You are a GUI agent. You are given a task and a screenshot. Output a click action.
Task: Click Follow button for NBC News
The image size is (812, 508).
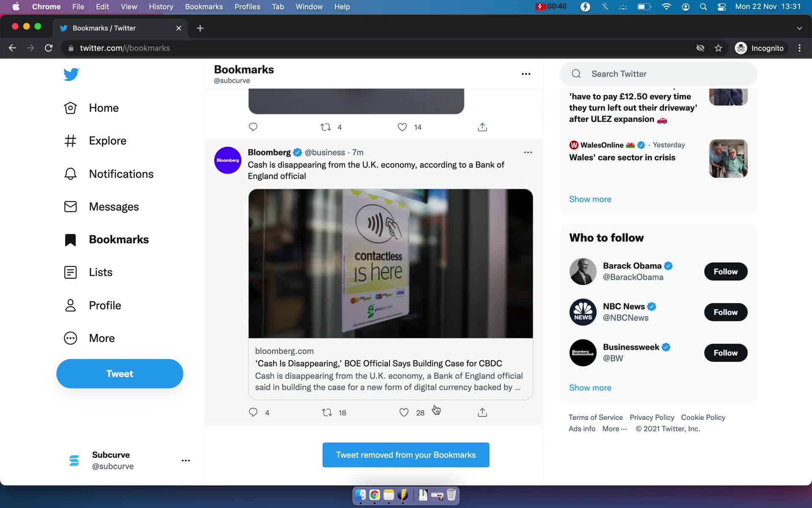point(726,311)
